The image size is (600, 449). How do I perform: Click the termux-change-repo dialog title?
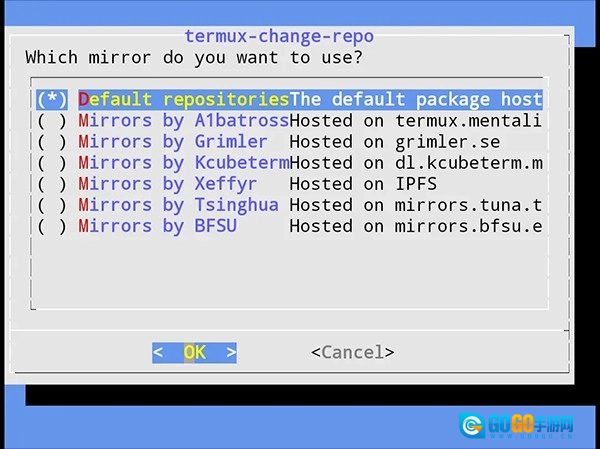pos(279,37)
